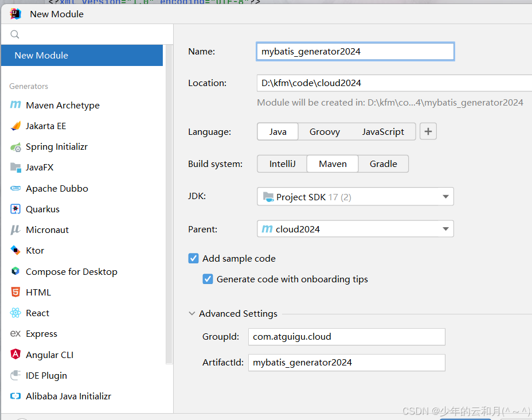This screenshot has width=532, height=420.
Task: Click the React atom icon
Action: coord(15,313)
